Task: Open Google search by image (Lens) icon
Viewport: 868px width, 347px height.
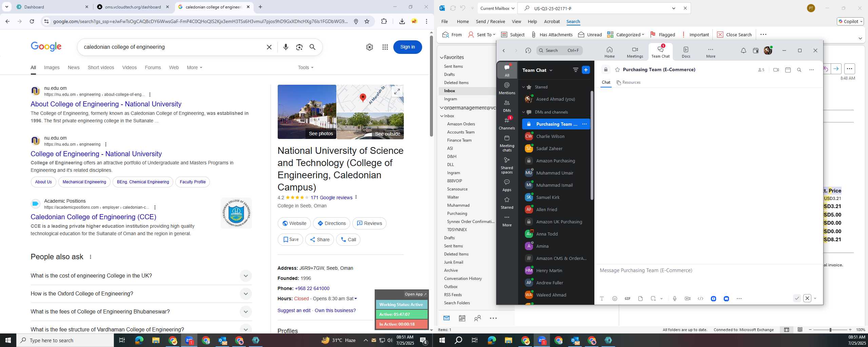Action: (x=299, y=47)
